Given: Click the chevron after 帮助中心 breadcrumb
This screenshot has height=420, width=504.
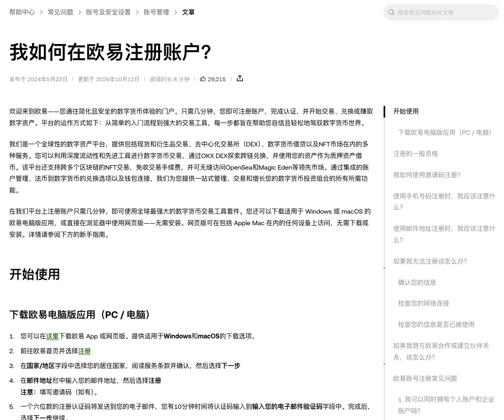Looking at the screenshot, I should [x=41, y=12].
